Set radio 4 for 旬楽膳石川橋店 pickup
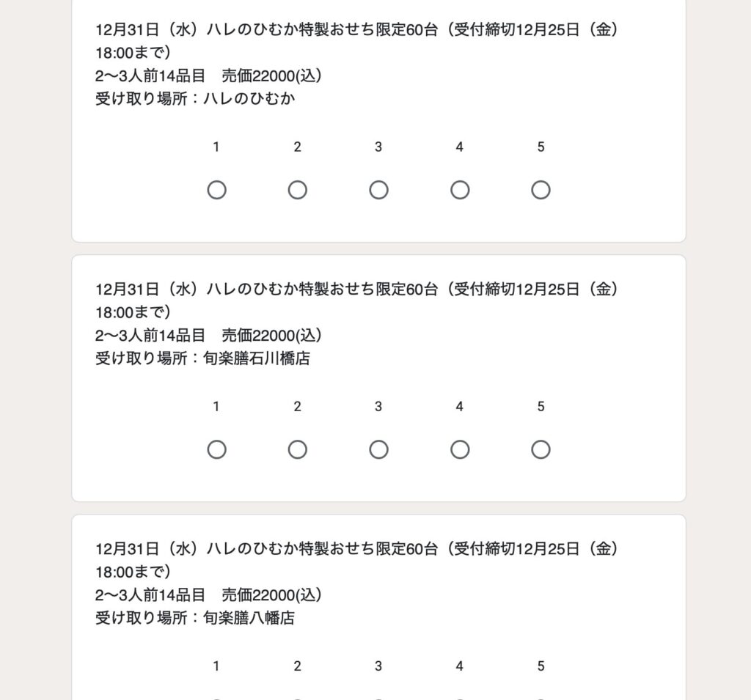 (x=460, y=450)
